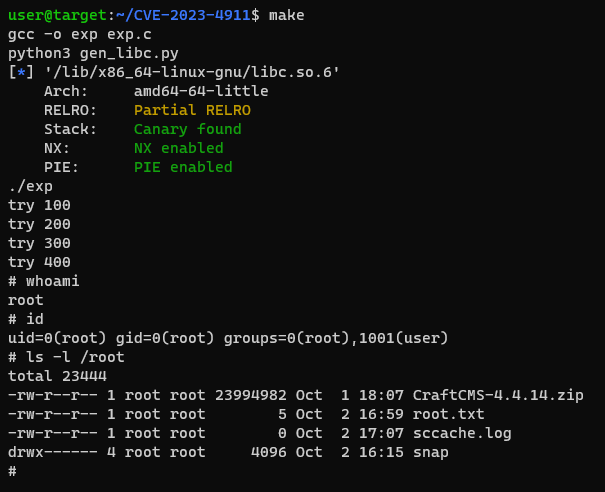
Task: Click the '# id' command line
Action: click(x=26, y=319)
